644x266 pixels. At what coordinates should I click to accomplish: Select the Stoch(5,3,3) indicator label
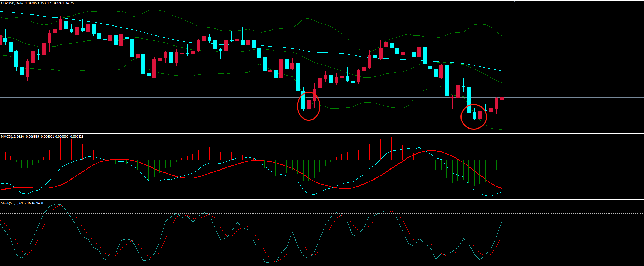(10, 203)
